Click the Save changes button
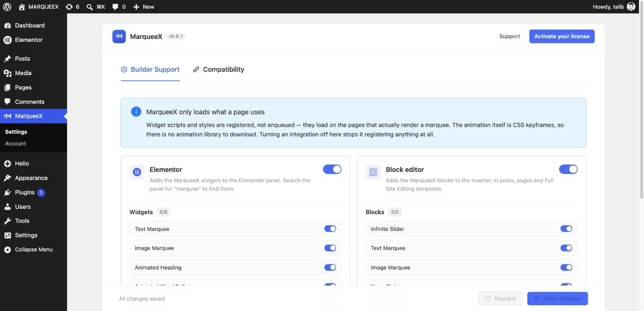644x311 pixels. [x=557, y=299]
